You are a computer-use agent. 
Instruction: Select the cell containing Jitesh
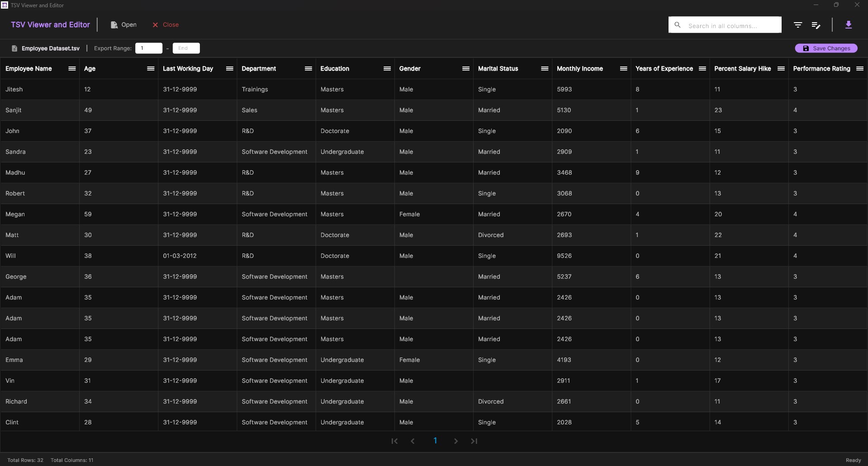click(x=40, y=90)
